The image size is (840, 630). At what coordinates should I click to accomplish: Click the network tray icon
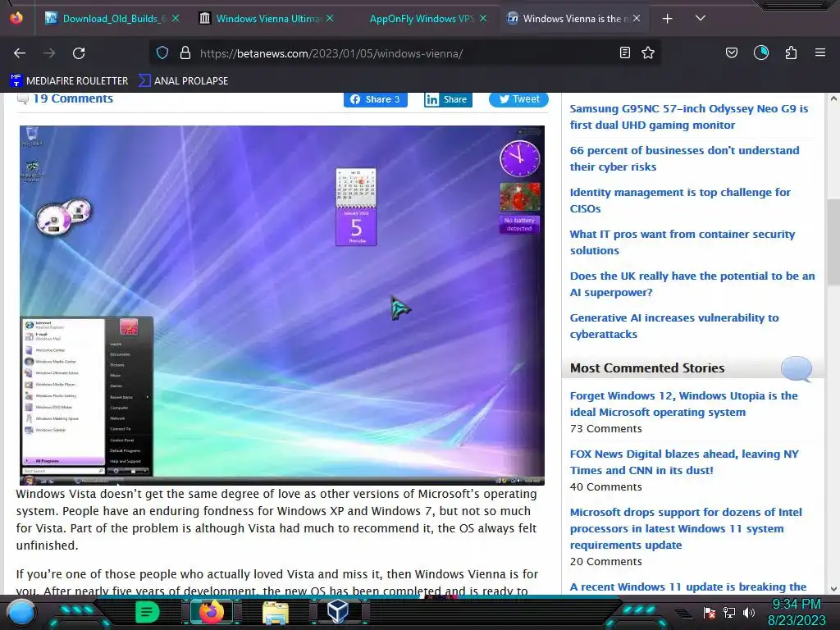click(729, 612)
